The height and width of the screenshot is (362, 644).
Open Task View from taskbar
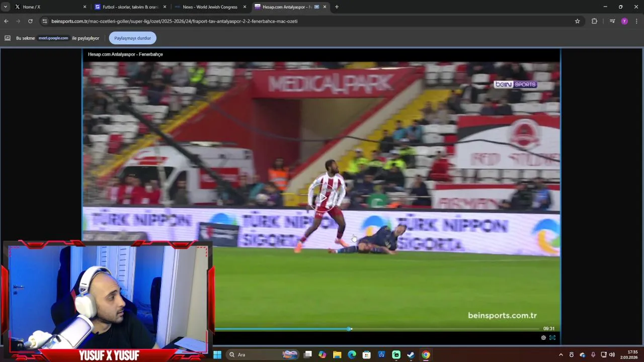coord(308,355)
